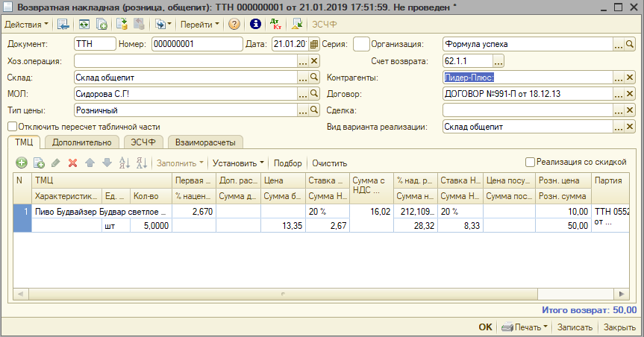644x337 pixels.
Task: Open the Печать dropdown
Action: coord(526,327)
